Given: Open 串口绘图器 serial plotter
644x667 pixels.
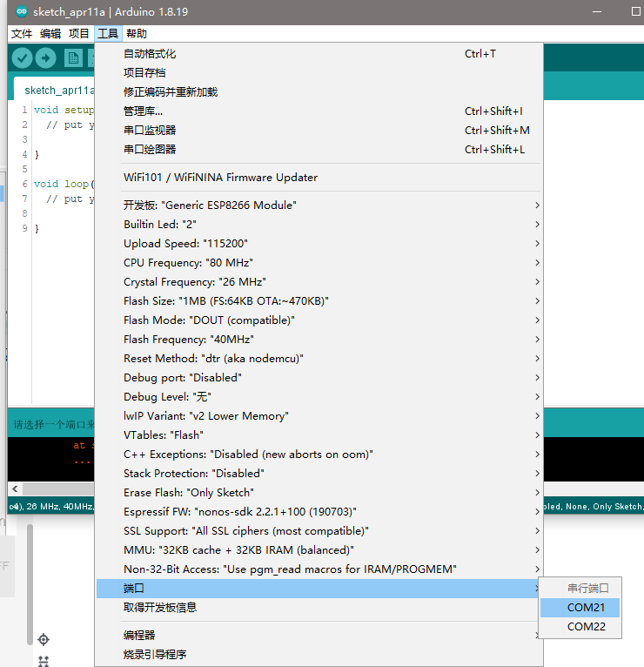Looking at the screenshot, I should point(319,150).
